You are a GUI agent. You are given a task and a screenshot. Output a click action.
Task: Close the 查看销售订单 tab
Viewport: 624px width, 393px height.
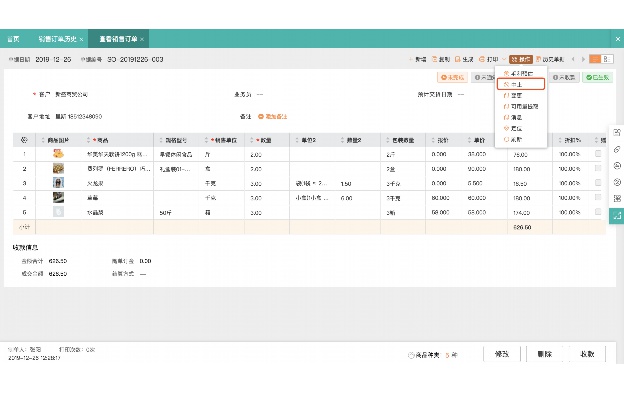[142, 39]
